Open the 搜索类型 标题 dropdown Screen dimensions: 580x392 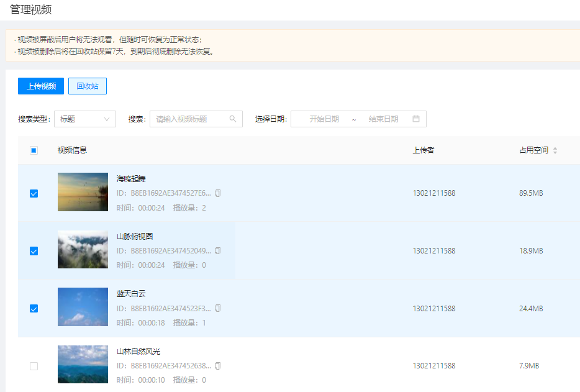click(85, 119)
